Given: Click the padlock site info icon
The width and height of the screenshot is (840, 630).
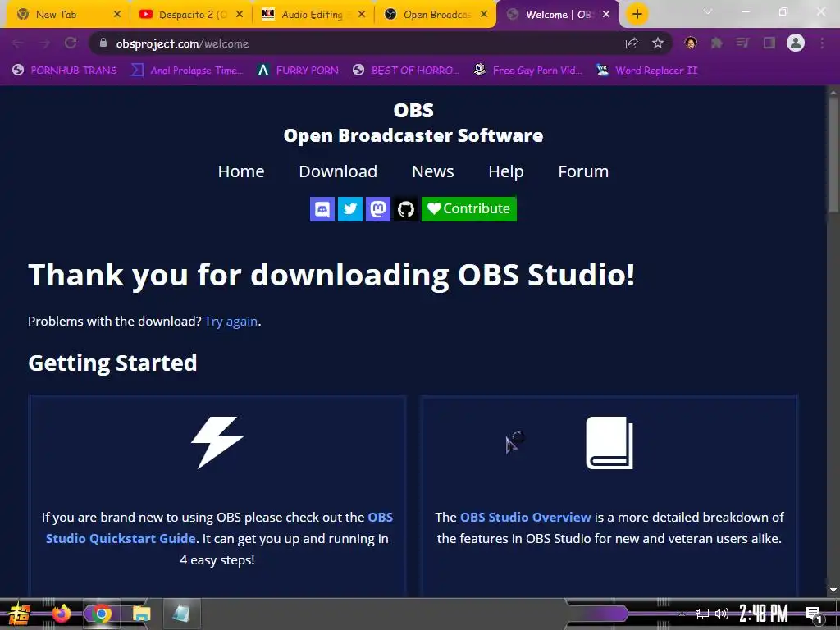Looking at the screenshot, I should pos(103,43).
